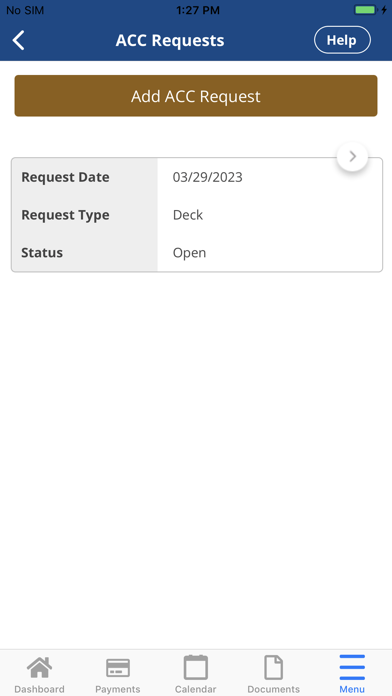Tap the Open status value
The width and height of the screenshot is (392, 696).
[189, 253]
